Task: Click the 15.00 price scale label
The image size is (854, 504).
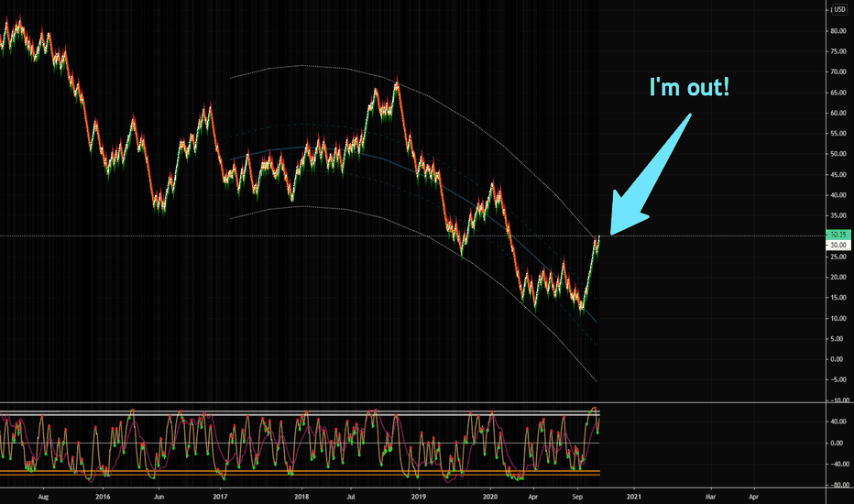Action: point(838,298)
